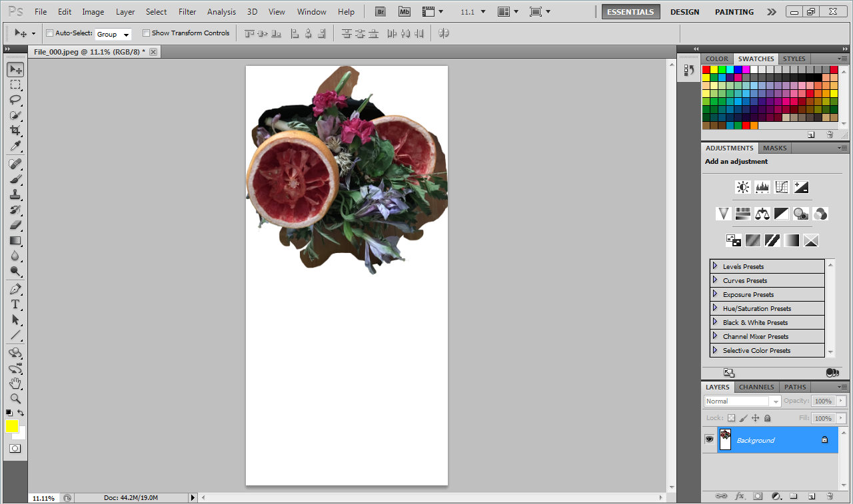Pick the red swatch in Swatches
Screen dimensions: 853x504
tap(706, 70)
